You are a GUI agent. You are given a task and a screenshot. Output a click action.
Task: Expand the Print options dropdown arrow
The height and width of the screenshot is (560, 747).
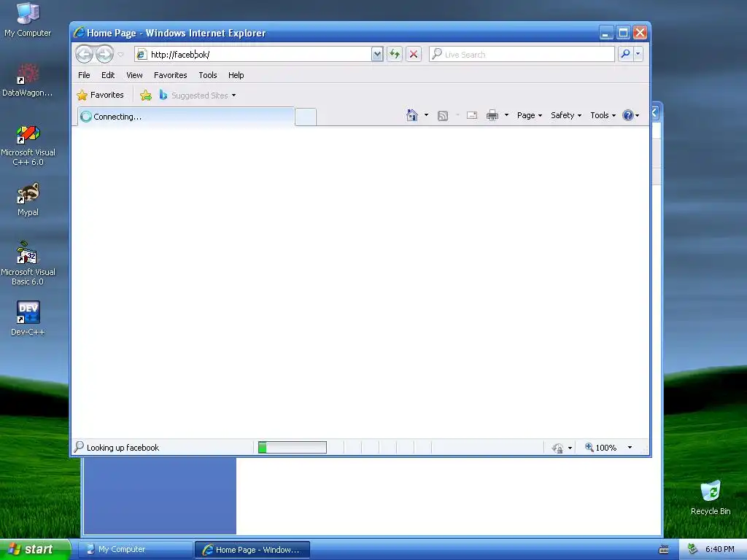coord(506,115)
